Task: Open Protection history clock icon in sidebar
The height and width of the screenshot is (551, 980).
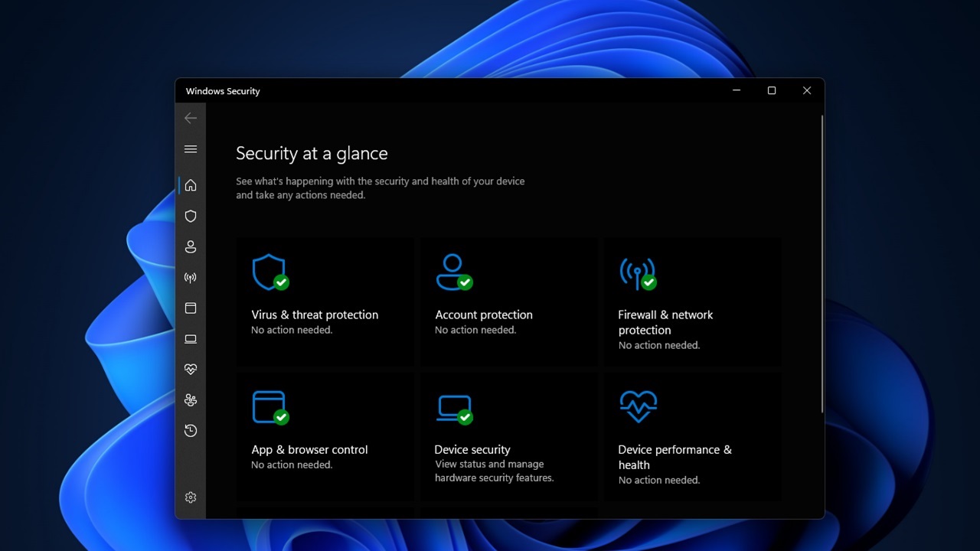Action: (x=191, y=430)
